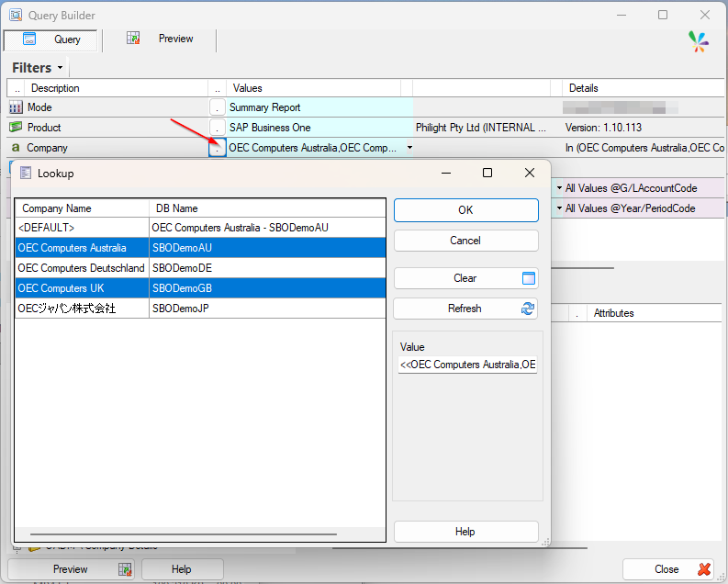Select the <DEFAULT> company row
728x584 pixels.
[200, 228]
